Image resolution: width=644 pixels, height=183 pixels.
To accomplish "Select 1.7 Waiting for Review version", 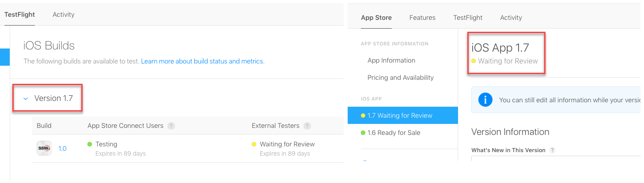I will (400, 116).
